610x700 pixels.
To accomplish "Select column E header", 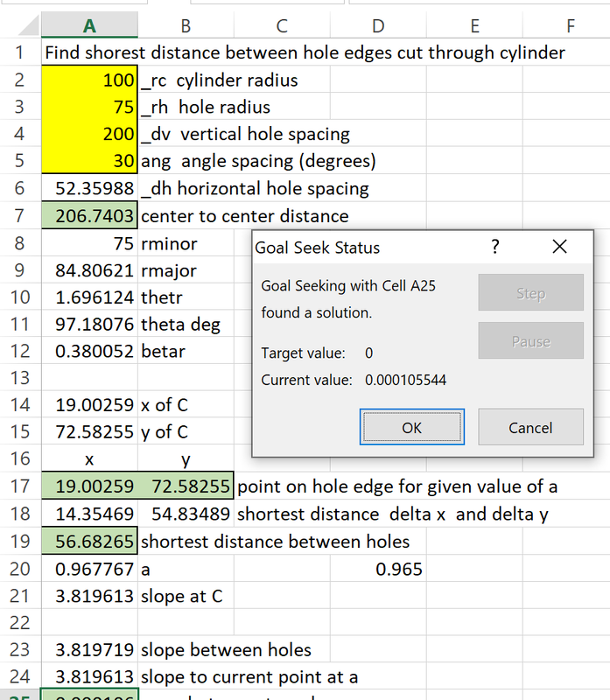I will [474, 26].
